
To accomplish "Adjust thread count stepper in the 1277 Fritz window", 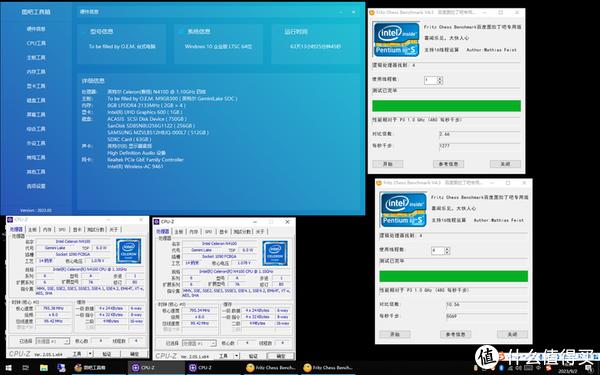I will click(440, 80).
